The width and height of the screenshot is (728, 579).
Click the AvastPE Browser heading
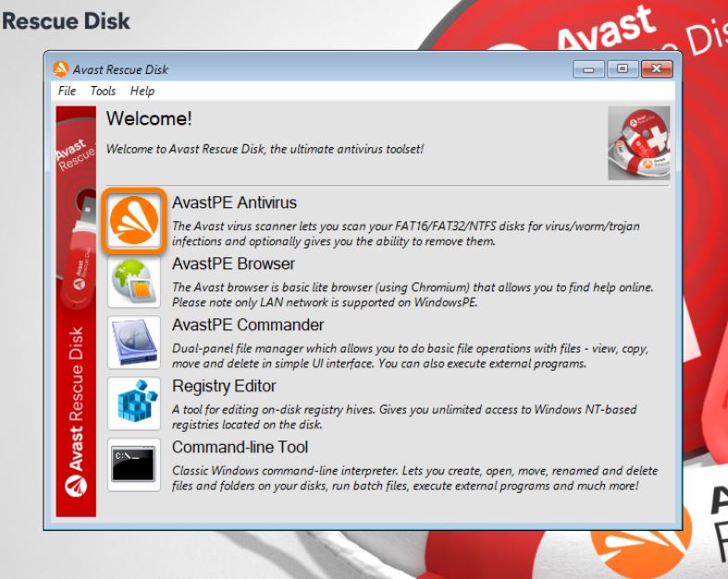tap(233, 264)
